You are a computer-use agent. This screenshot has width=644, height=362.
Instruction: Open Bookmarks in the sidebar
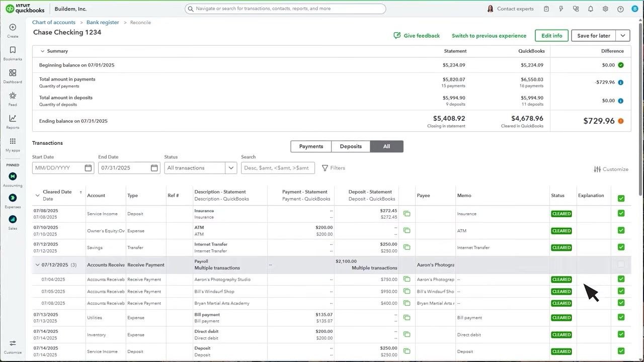(x=13, y=50)
